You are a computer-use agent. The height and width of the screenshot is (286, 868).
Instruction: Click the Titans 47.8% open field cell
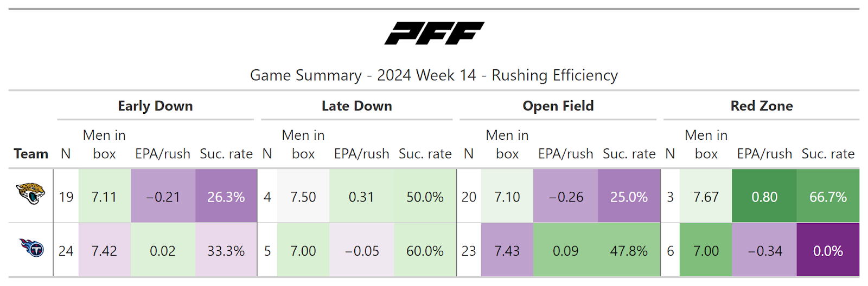629,251
